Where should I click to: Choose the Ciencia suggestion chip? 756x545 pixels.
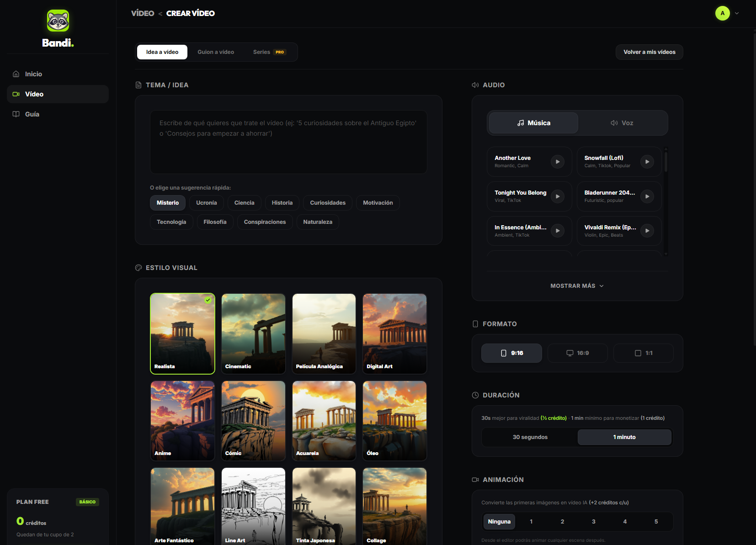click(x=245, y=203)
